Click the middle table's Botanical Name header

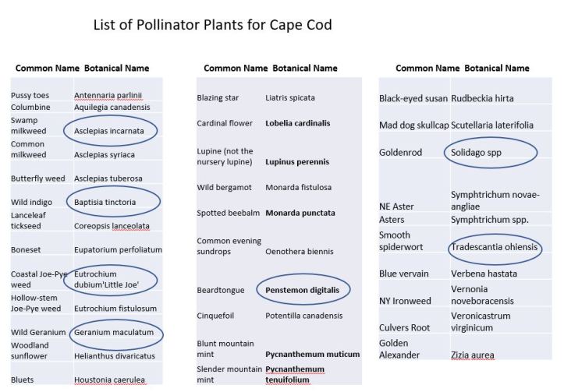pyautogui.click(x=304, y=68)
